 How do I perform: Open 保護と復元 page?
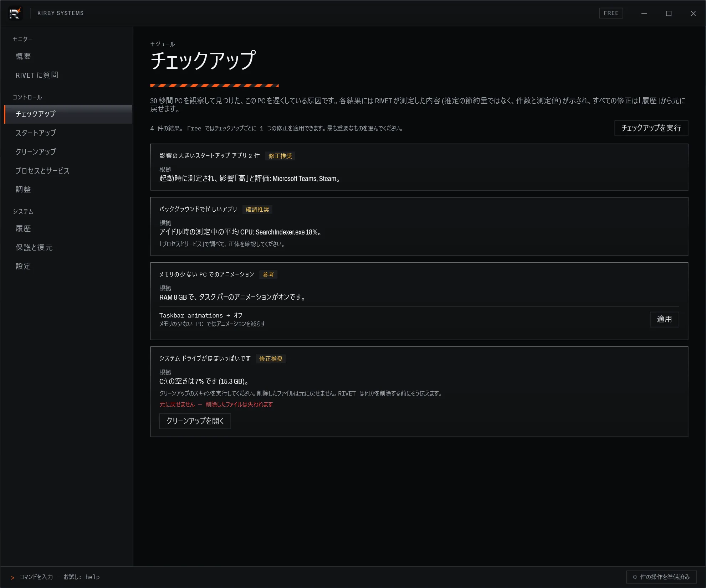(x=68, y=248)
